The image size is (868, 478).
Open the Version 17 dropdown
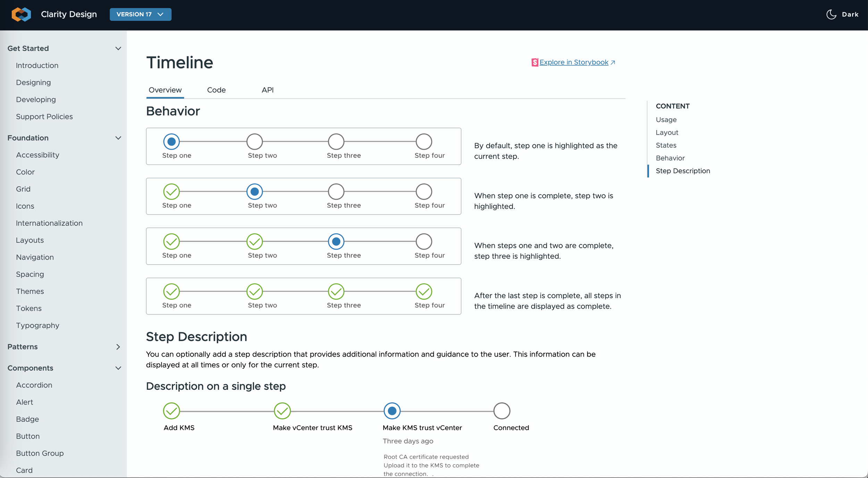140,14
